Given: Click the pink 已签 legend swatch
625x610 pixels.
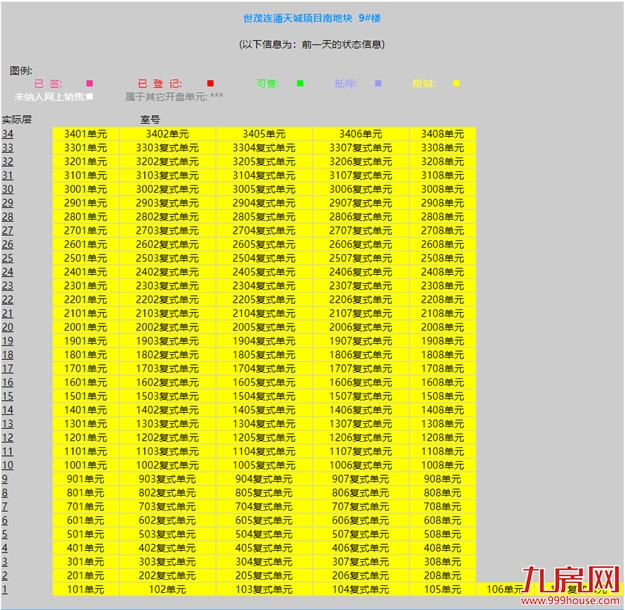Looking at the screenshot, I should 90,83.
